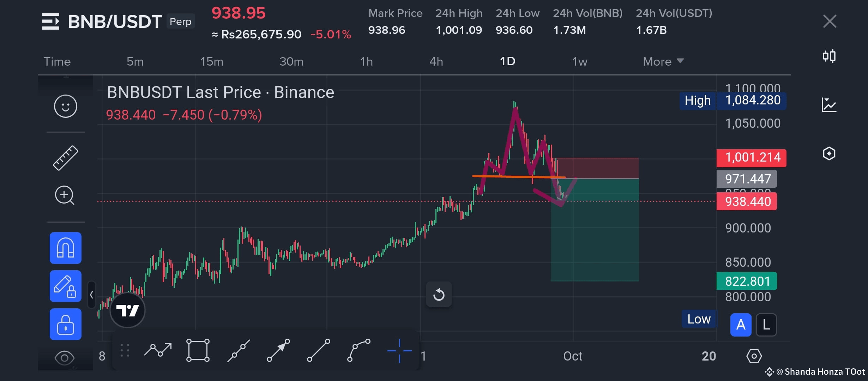This screenshot has width=868, height=381.
Task: Reset chart view with circular arrow
Action: point(439,294)
